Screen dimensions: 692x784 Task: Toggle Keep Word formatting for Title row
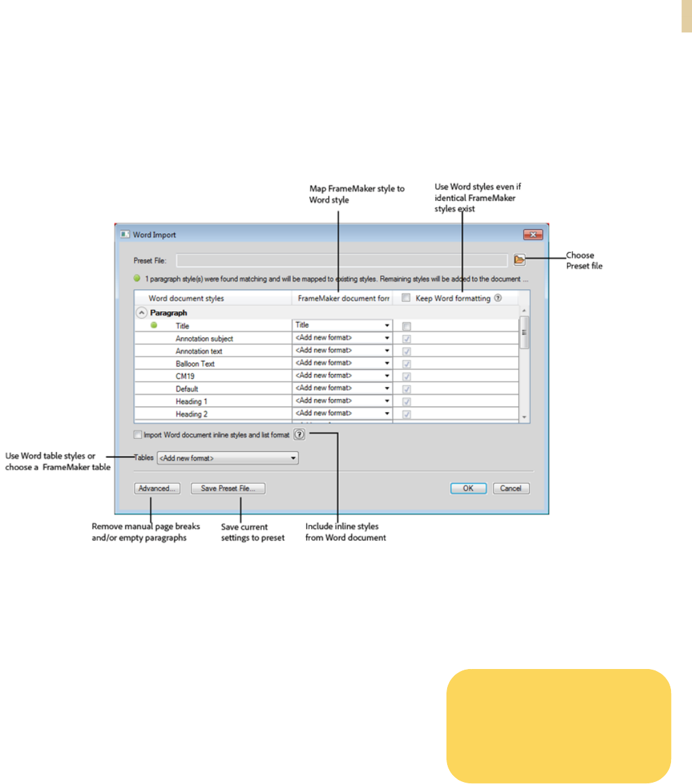pyautogui.click(x=407, y=326)
